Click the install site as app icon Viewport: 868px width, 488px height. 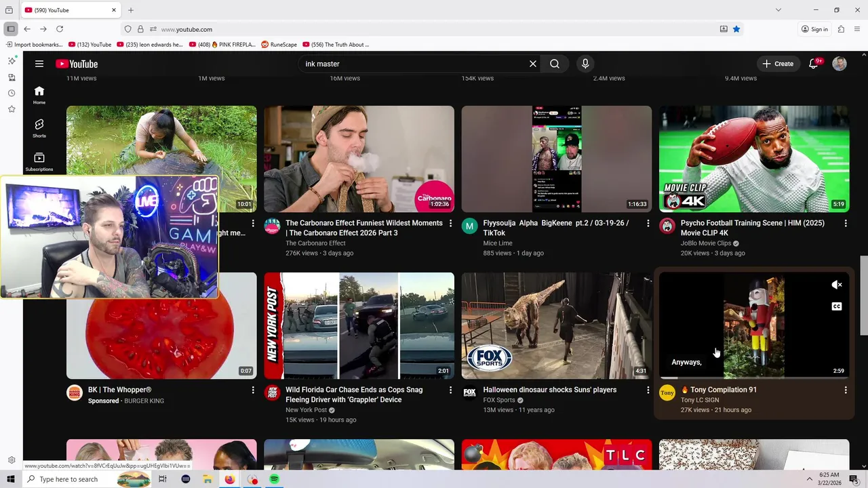(x=724, y=29)
